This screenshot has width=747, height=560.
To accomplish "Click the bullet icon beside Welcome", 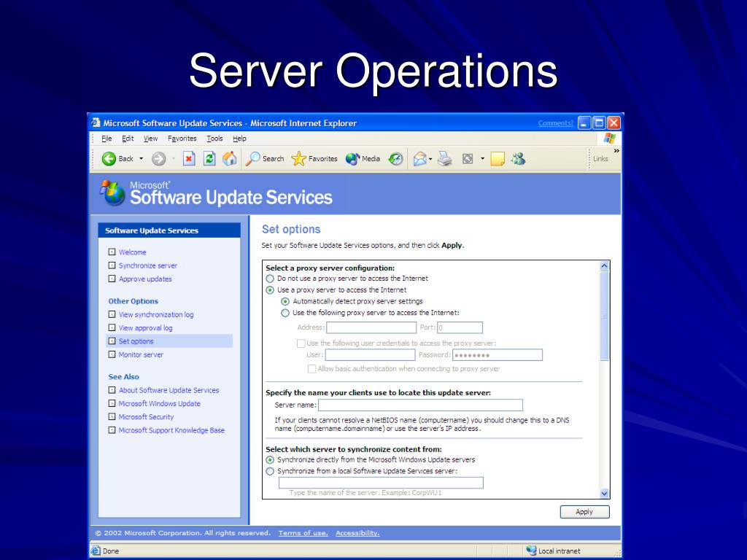I will pyautogui.click(x=112, y=252).
